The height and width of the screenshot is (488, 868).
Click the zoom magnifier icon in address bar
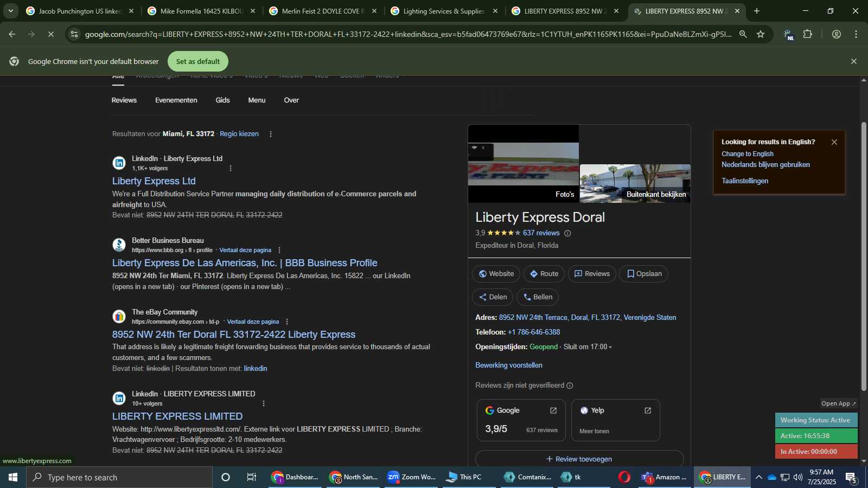(x=743, y=34)
